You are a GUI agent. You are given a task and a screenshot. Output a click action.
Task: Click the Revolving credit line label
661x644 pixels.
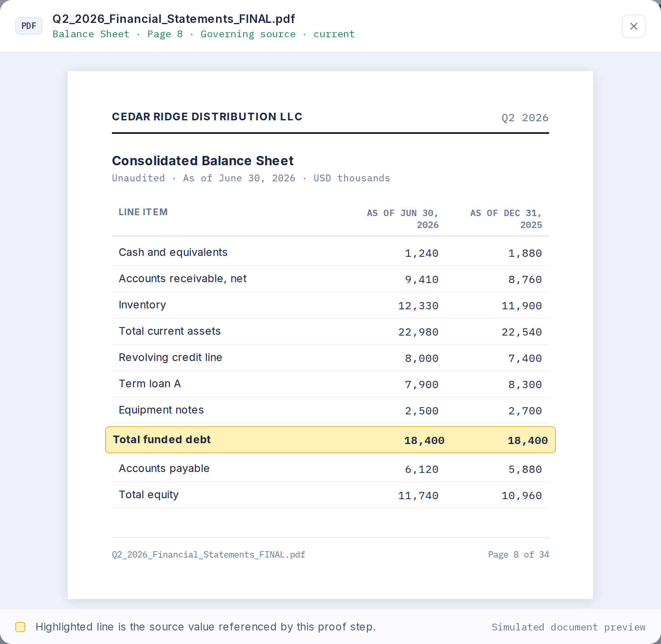click(170, 358)
